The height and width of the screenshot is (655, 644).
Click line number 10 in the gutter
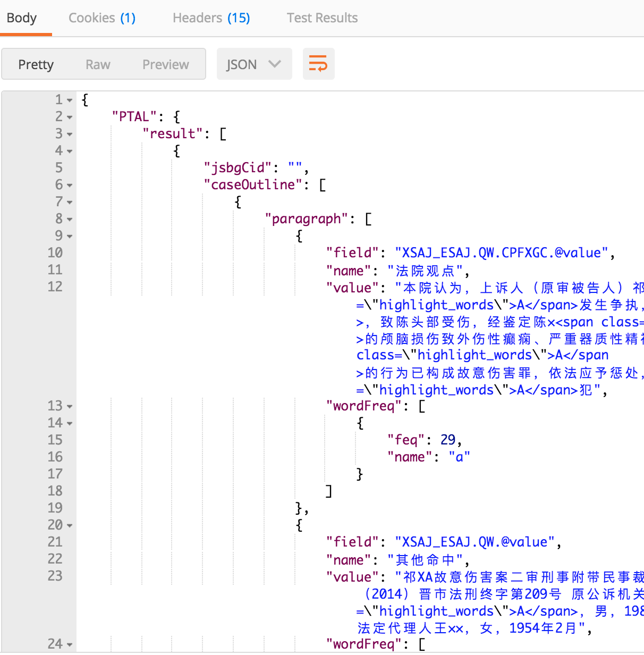[55, 253]
